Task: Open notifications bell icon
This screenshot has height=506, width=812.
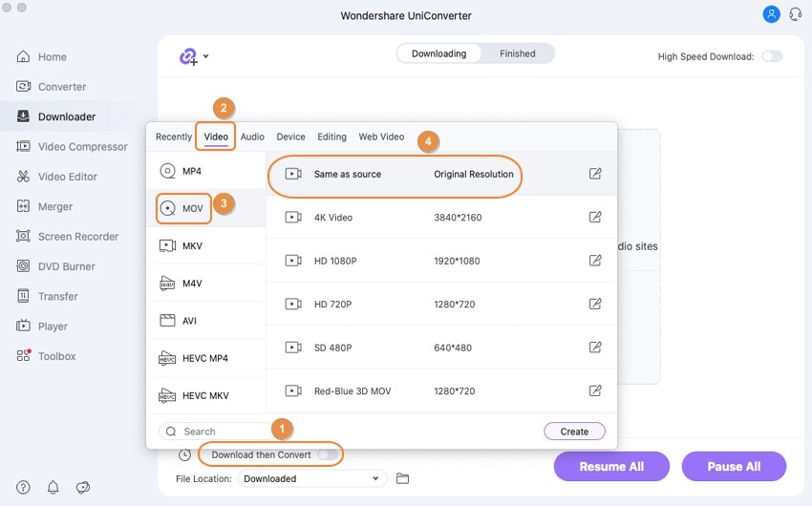Action: 53,487
